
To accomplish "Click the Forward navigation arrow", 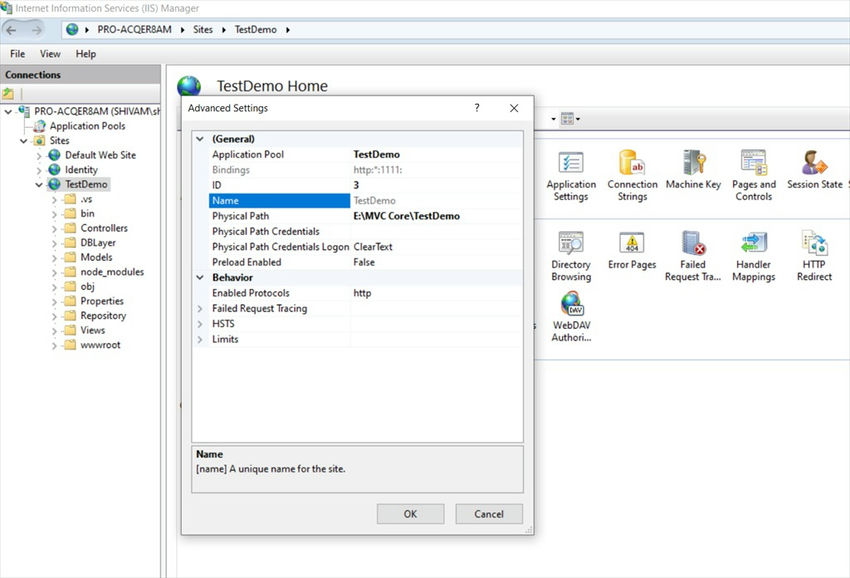I will pos(36,30).
